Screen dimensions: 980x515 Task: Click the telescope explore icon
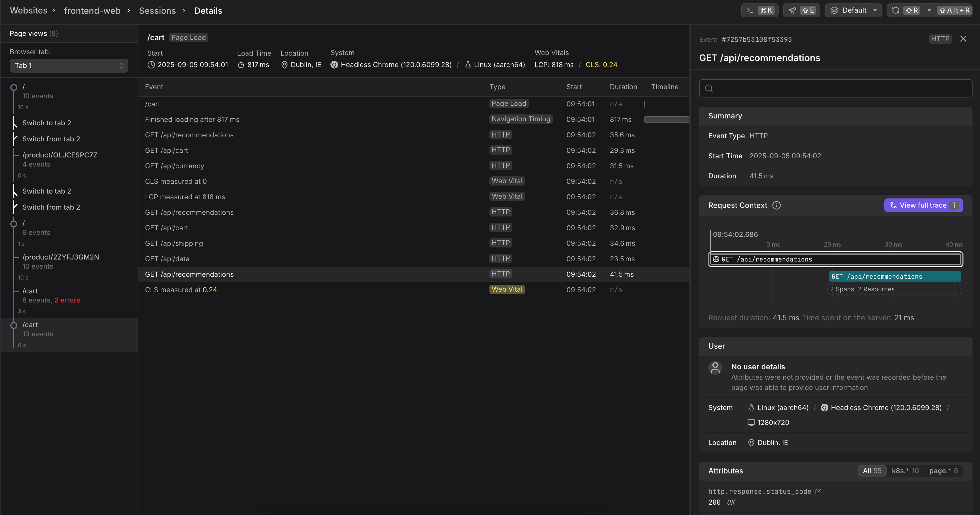tap(792, 10)
